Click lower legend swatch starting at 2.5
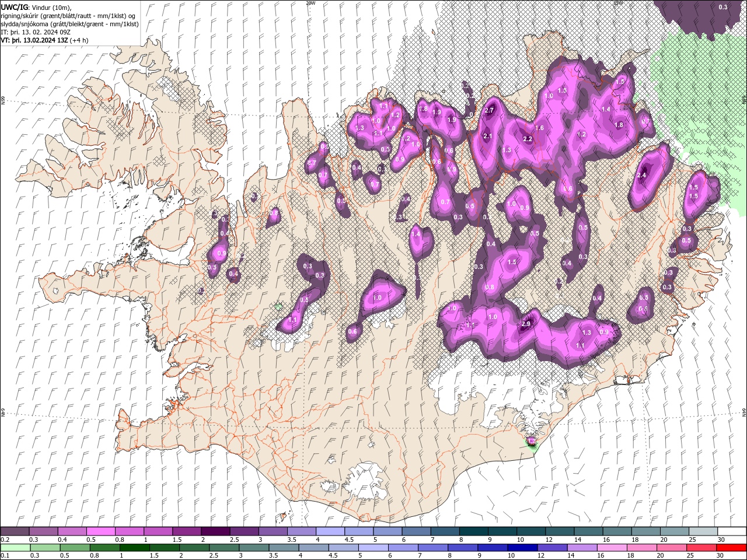Screen dimensions: 747x560 (x=224, y=548)
